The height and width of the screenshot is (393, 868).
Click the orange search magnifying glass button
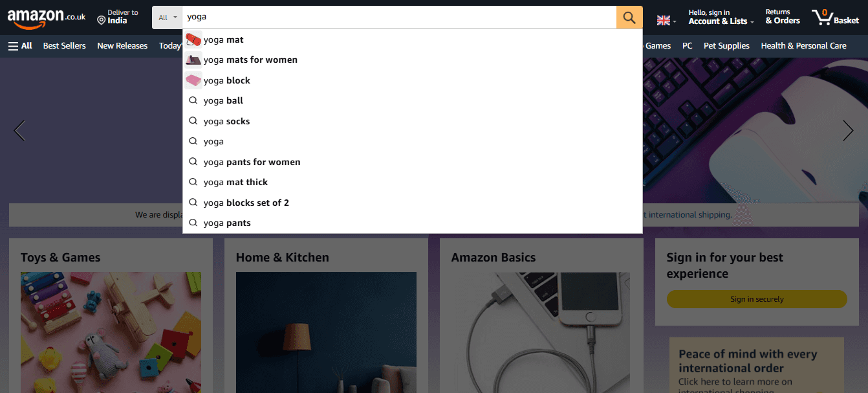point(628,17)
